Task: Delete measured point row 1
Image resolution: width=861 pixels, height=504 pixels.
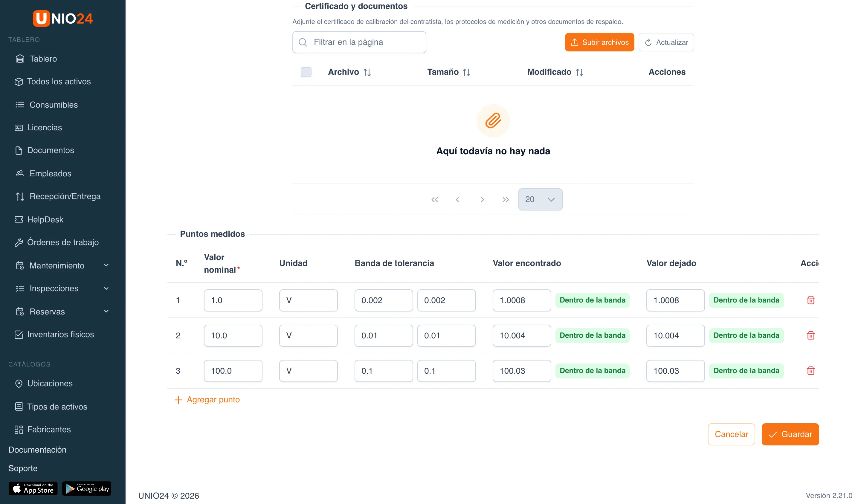Action: coord(810,300)
